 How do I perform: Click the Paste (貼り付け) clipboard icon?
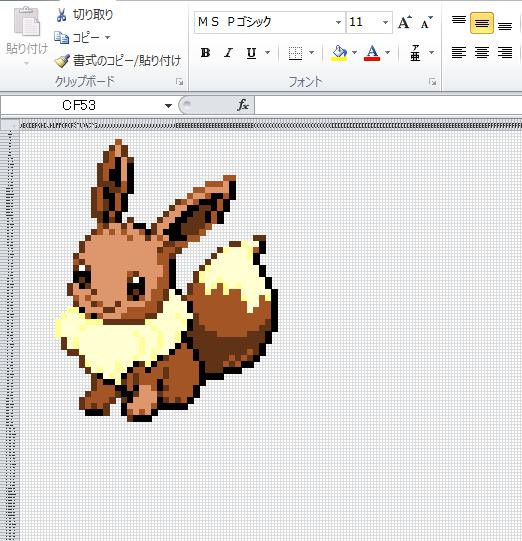click(27, 22)
